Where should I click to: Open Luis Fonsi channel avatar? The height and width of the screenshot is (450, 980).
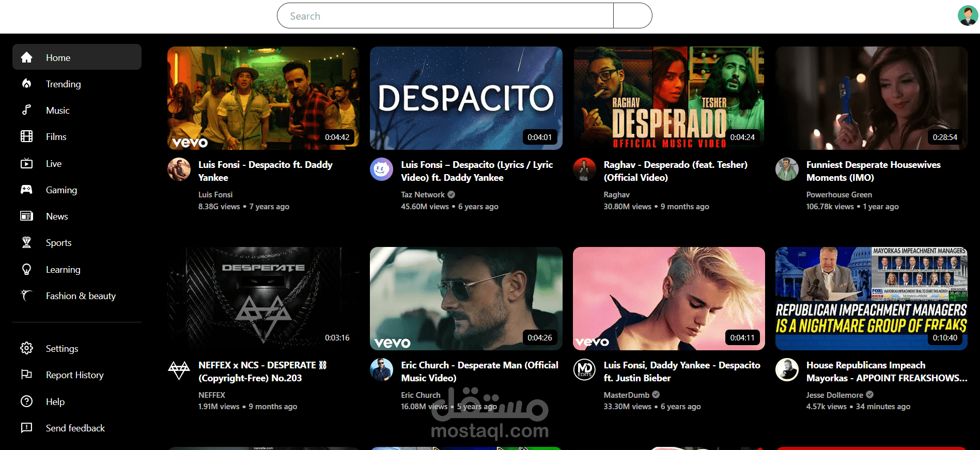(x=179, y=169)
